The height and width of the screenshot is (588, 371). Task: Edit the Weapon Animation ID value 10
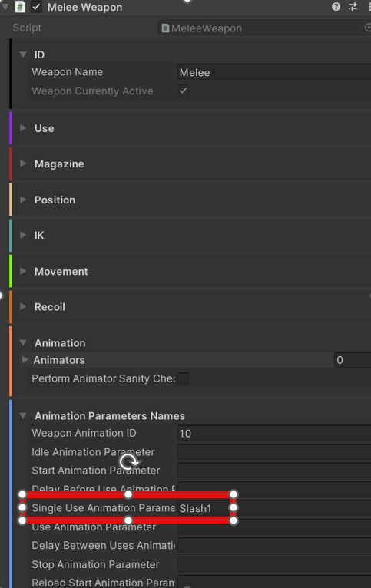point(274,434)
